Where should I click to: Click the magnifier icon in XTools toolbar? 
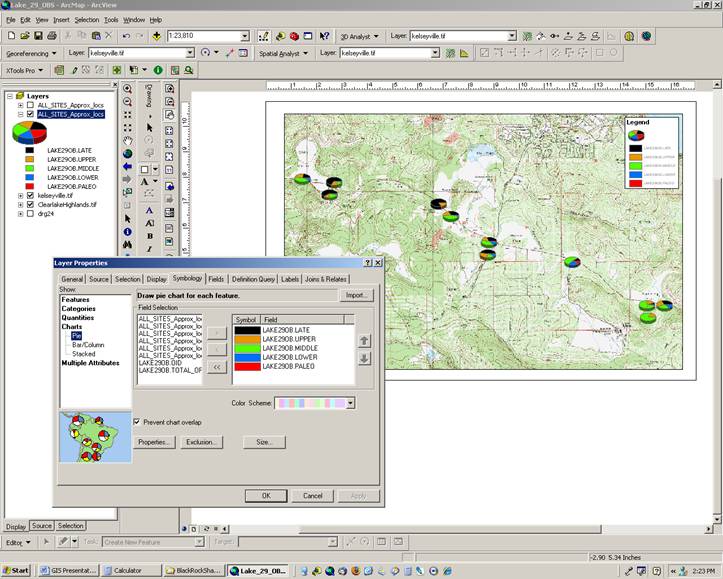tap(189, 70)
